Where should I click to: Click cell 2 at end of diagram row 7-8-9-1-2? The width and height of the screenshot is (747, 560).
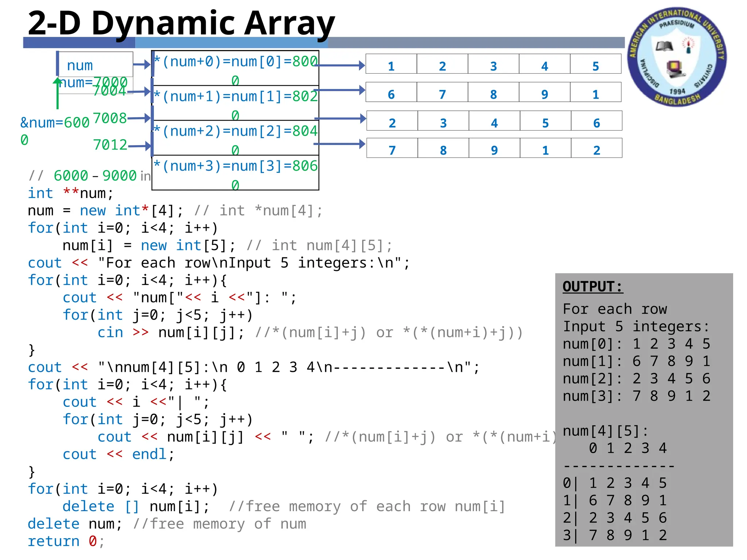point(596,148)
